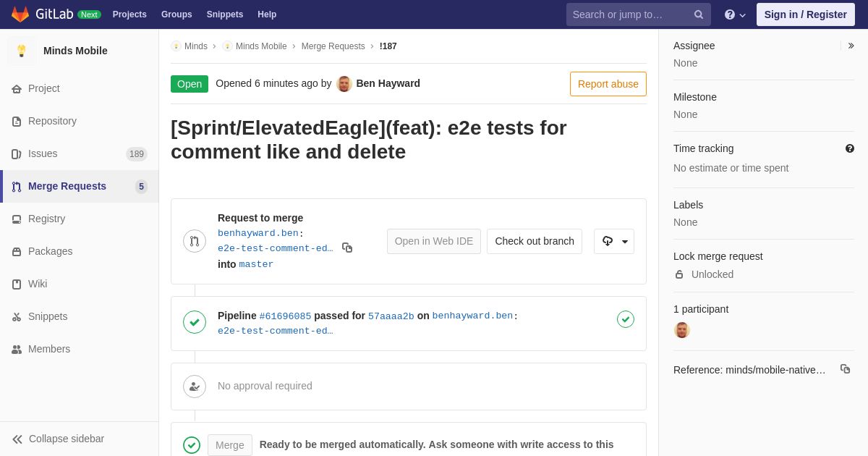Screen dimensions: 868x456
Task: Copy source branch name icon
Action: [x=347, y=248]
